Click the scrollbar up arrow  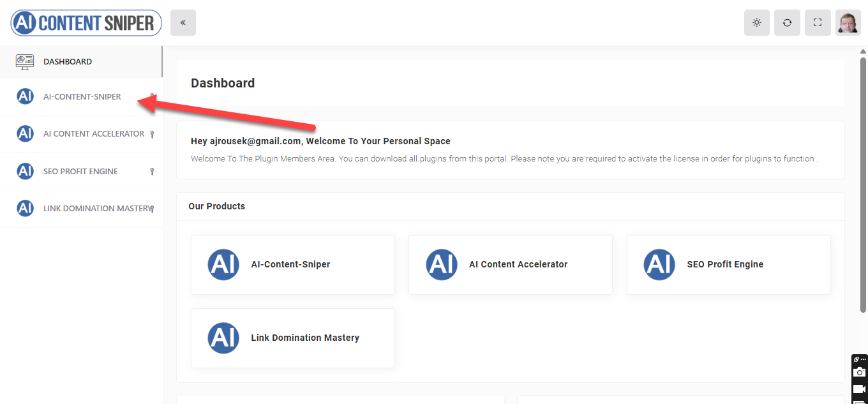tap(863, 50)
